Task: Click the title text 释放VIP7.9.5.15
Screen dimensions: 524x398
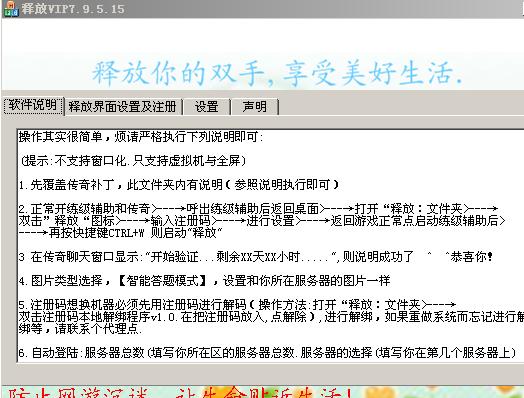Action: (74, 9)
